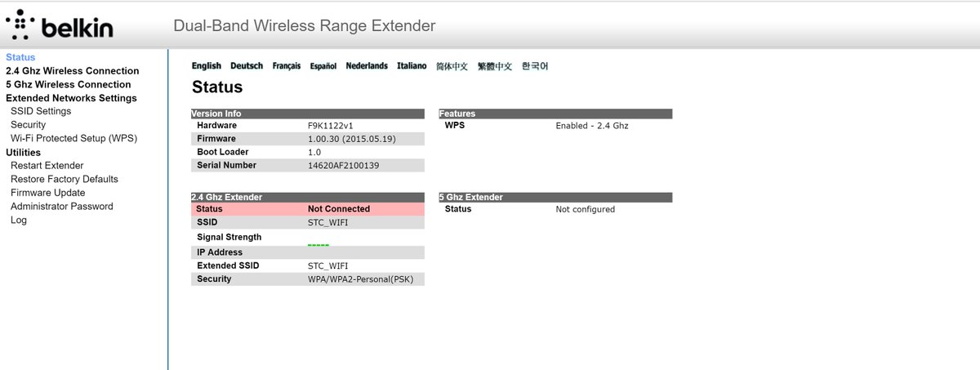The width and height of the screenshot is (980, 370).
Task: Switch language to English
Action: tap(207, 66)
